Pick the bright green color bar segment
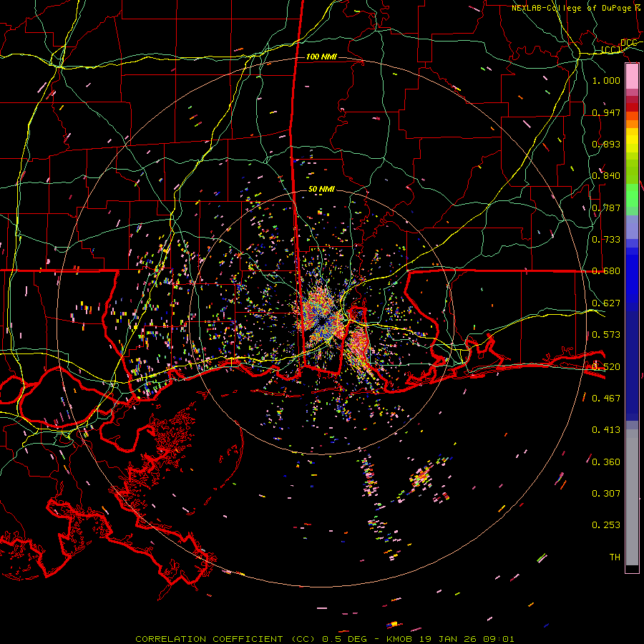The height and width of the screenshot is (644, 644). [x=632, y=195]
